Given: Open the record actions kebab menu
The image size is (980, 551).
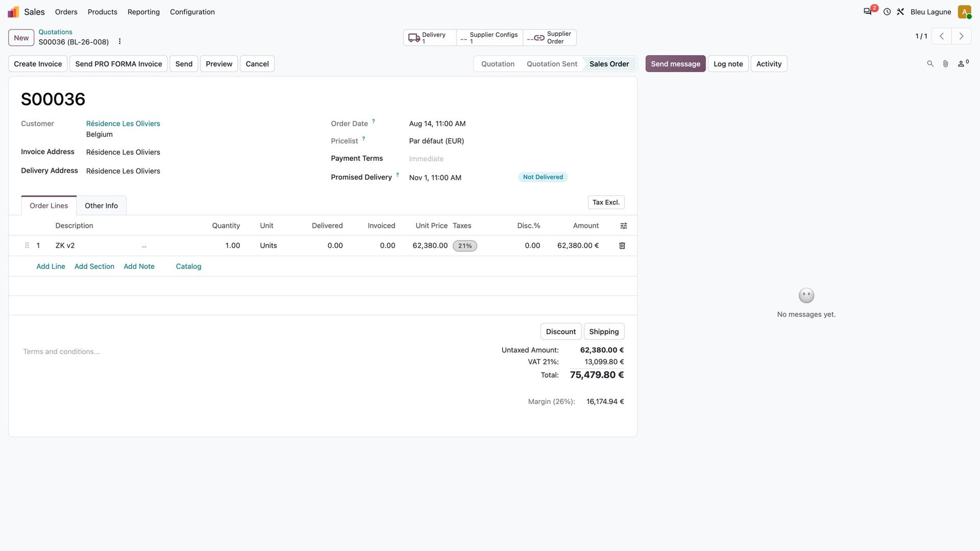Looking at the screenshot, I should (x=119, y=42).
